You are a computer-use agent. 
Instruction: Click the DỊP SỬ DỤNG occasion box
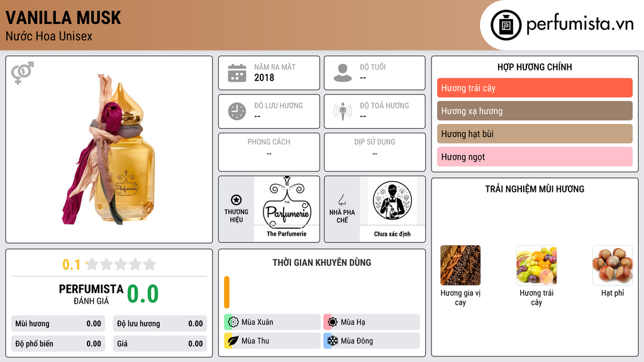tap(375, 152)
